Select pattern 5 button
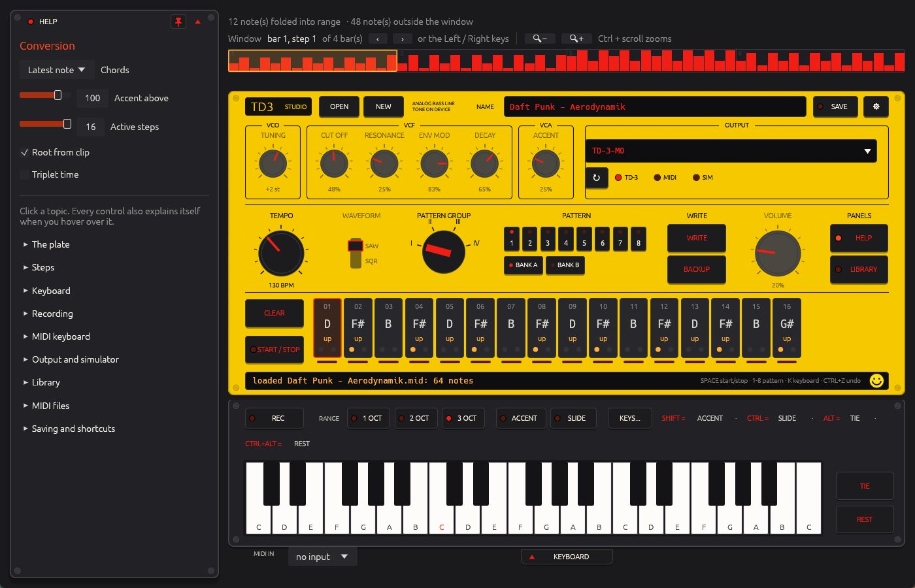 584,238
